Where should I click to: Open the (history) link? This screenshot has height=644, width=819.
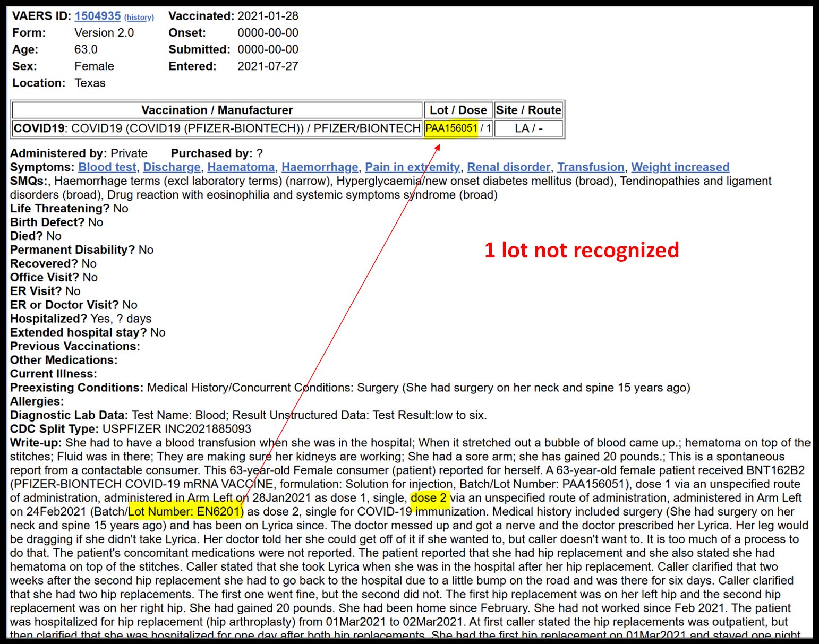click(x=139, y=18)
